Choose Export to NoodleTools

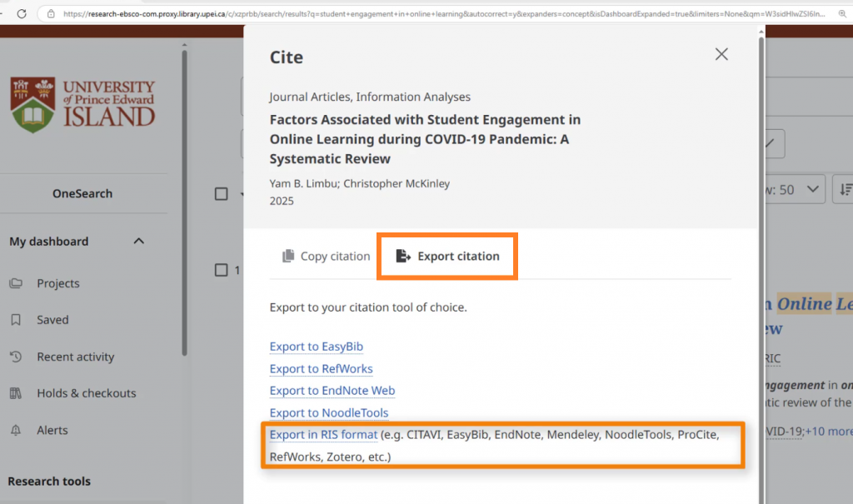[328, 412]
